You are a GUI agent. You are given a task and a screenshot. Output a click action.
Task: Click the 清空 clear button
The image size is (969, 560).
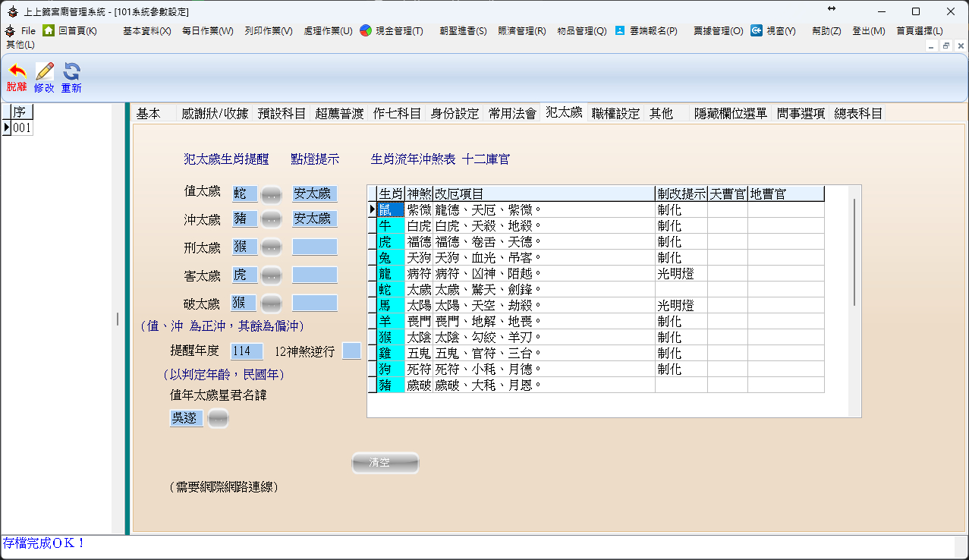385,463
